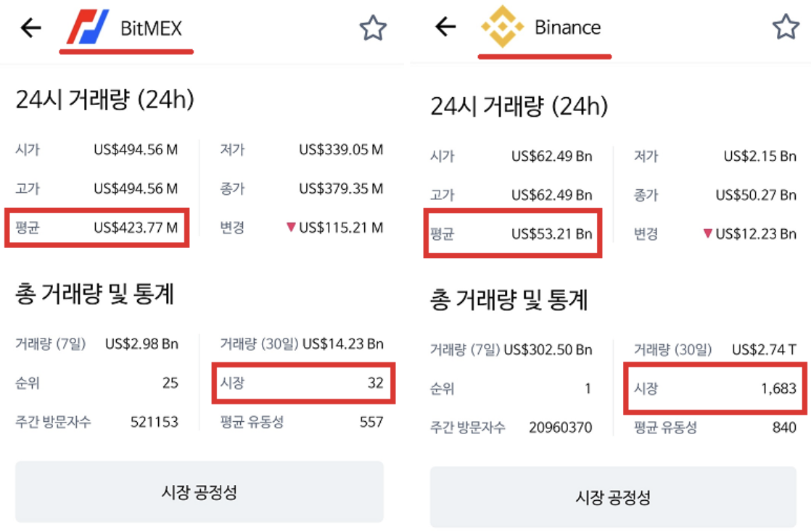The height and width of the screenshot is (532, 811).
Task: Favorite Binance with the star icon
Action: pos(786,28)
